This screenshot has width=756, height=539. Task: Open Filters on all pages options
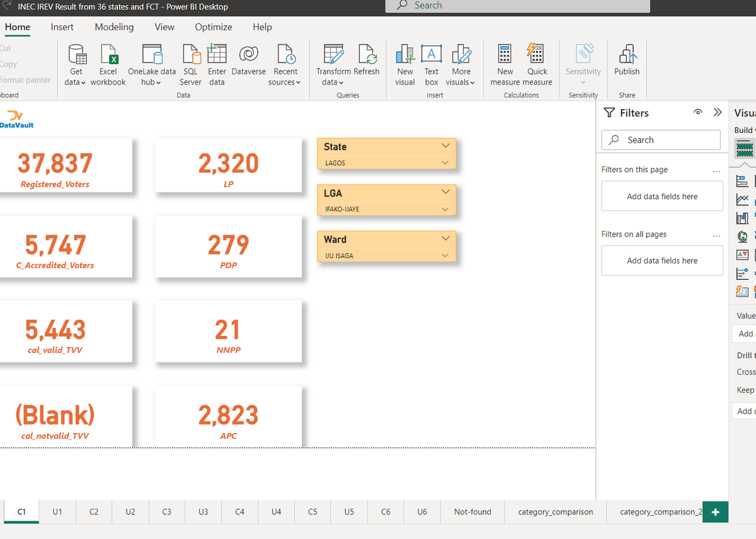[716, 235]
